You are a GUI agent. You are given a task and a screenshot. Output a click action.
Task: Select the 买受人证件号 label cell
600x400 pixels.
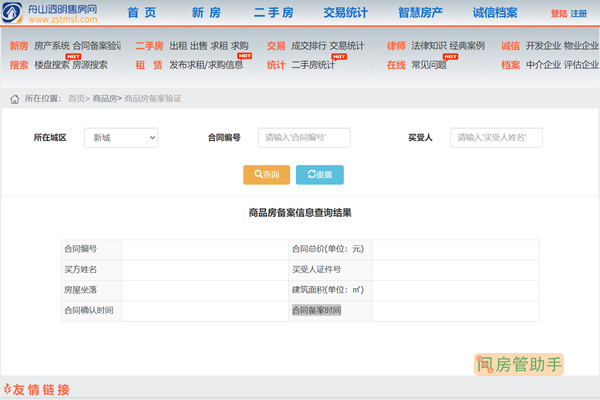coord(330,270)
